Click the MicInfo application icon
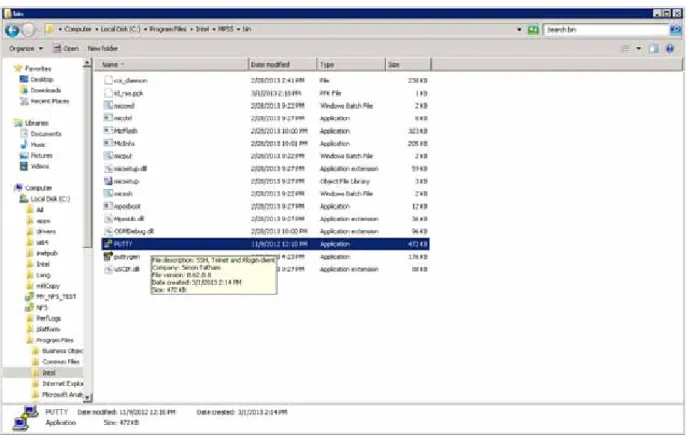Viewport: 686px width, 443px height. (x=108, y=143)
